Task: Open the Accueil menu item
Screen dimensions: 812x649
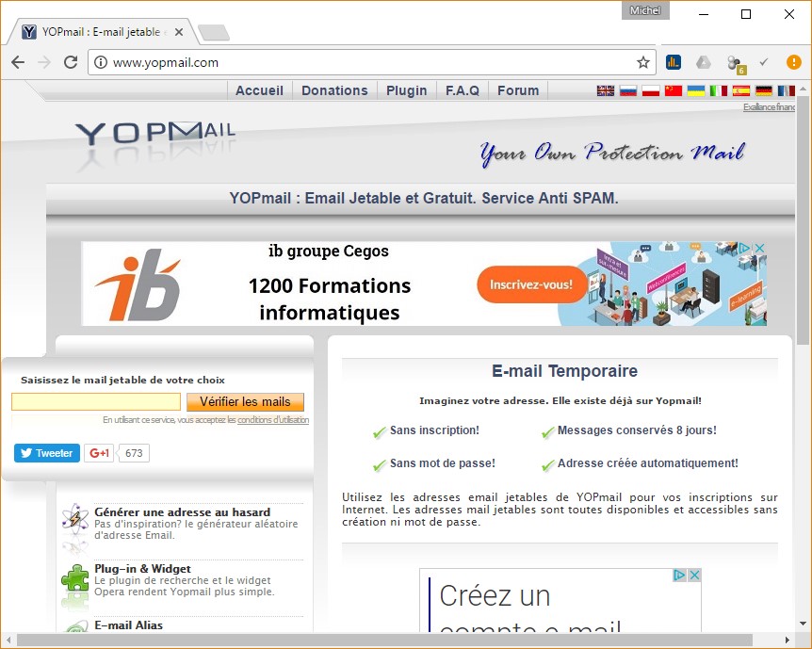Action: (x=259, y=90)
